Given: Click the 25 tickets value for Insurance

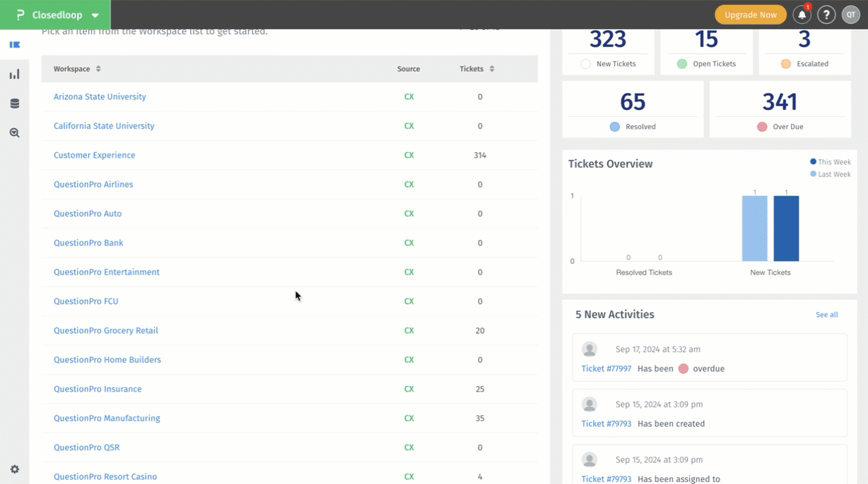Looking at the screenshot, I should tap(480, 389).
